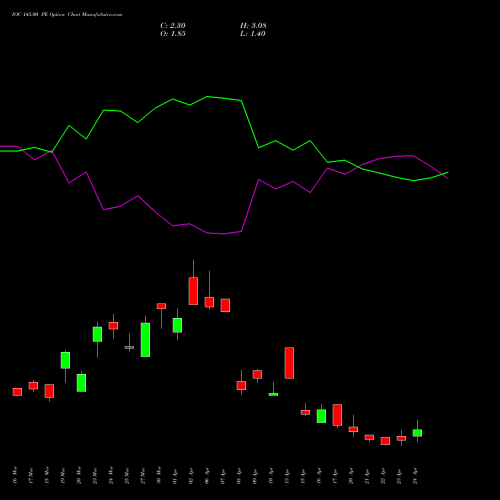Select the '27 Mar' date axis label
The image size is (500, 500).
point(143,475)
